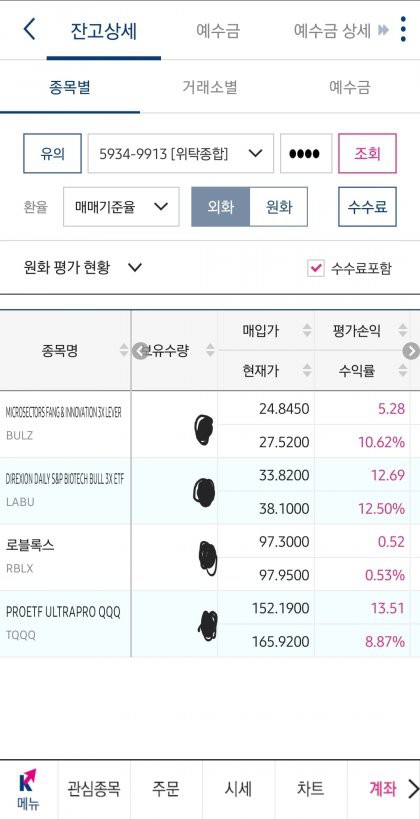Open the 예수금 top tab
Screen dimensions: 420x819
218,30
